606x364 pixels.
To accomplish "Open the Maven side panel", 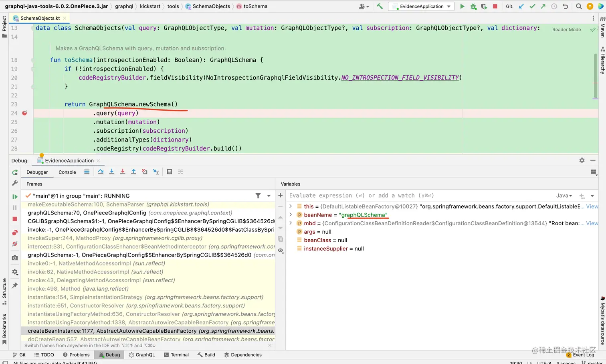I will (602, 27).
